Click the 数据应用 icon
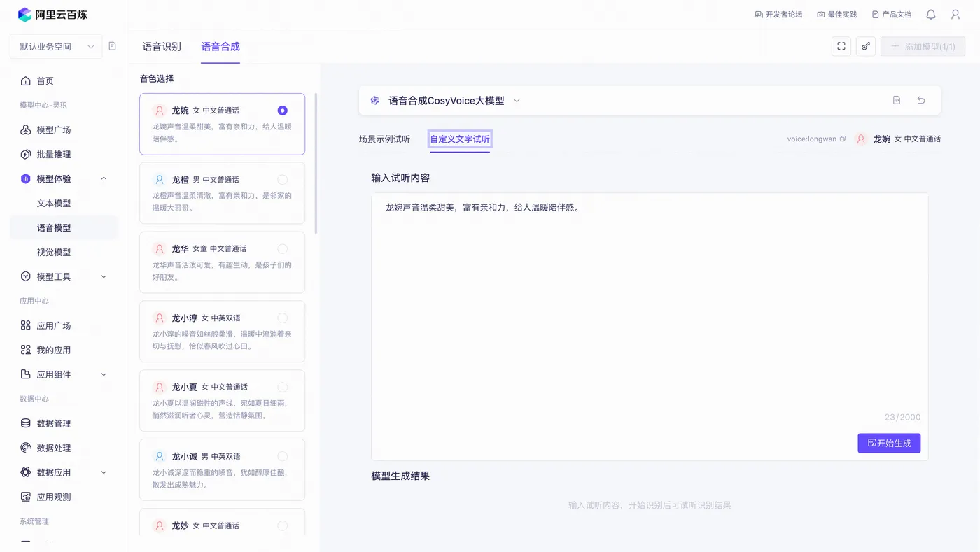The height and width of the screenshot is (552, 980). [26, 473]
